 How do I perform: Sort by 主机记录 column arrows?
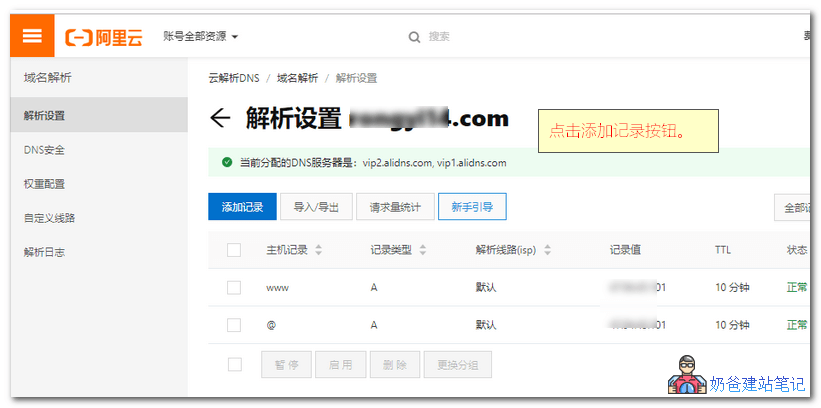[x=318, y=250]
